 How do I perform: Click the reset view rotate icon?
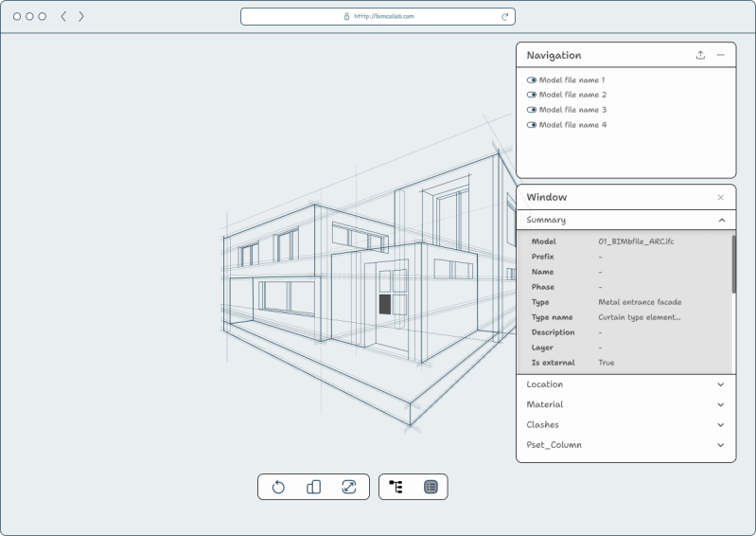coord(278,487)
